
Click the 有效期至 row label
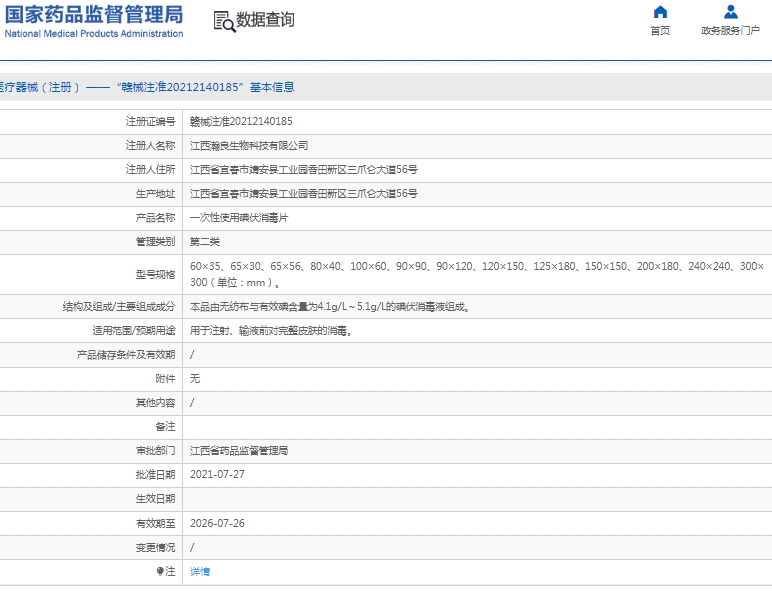point(156,523)
